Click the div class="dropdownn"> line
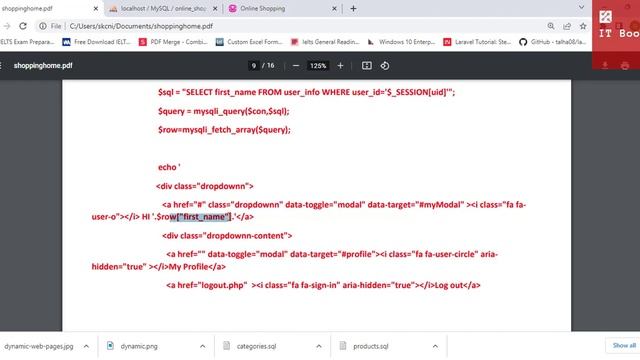 [204, 186]
